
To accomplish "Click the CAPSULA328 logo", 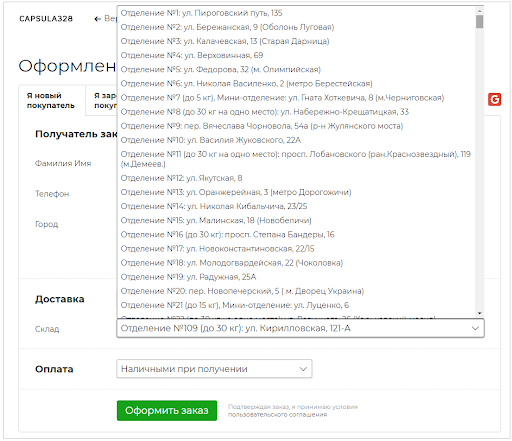I will click(46, 19).
